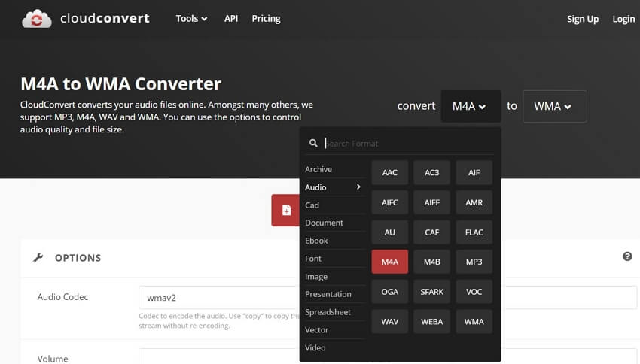The height and width of the screenshot is (364, 640).
Task: Choose the AC3 format button
Action: [432, 172]
